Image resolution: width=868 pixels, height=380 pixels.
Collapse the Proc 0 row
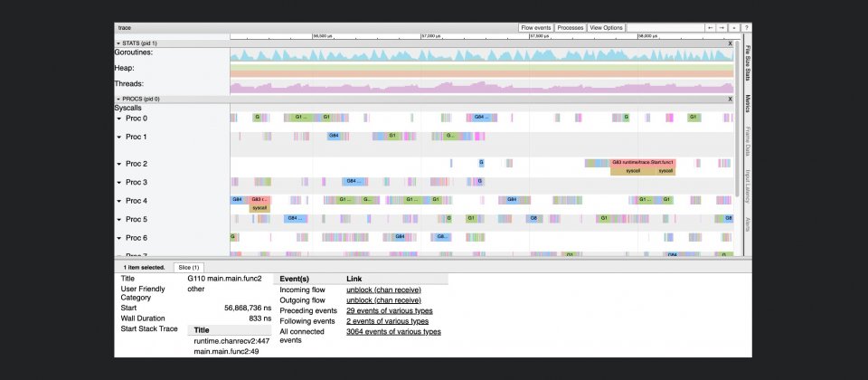[119, 119]
